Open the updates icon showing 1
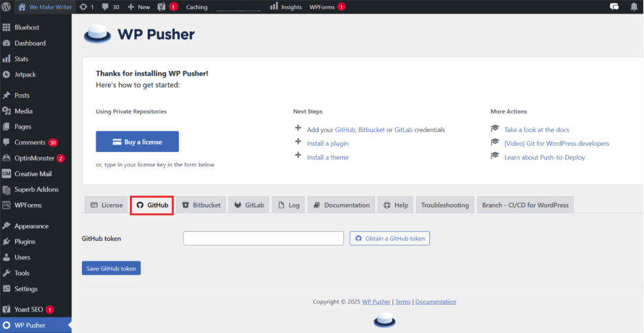Screen dimensions: 644x333 (x=87, y=7)
